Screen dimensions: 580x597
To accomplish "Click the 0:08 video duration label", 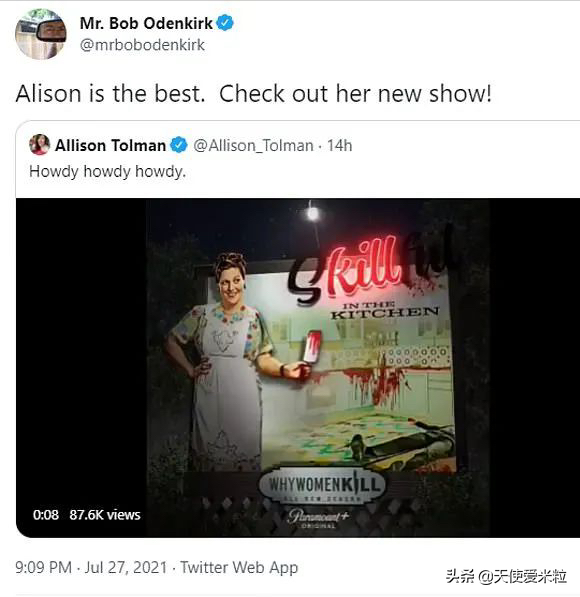I will click(46, 515).
